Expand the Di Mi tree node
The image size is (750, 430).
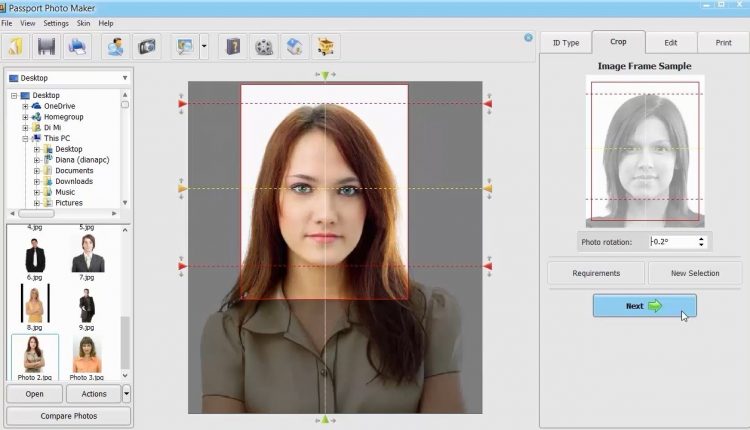click(x=25, y=128)
